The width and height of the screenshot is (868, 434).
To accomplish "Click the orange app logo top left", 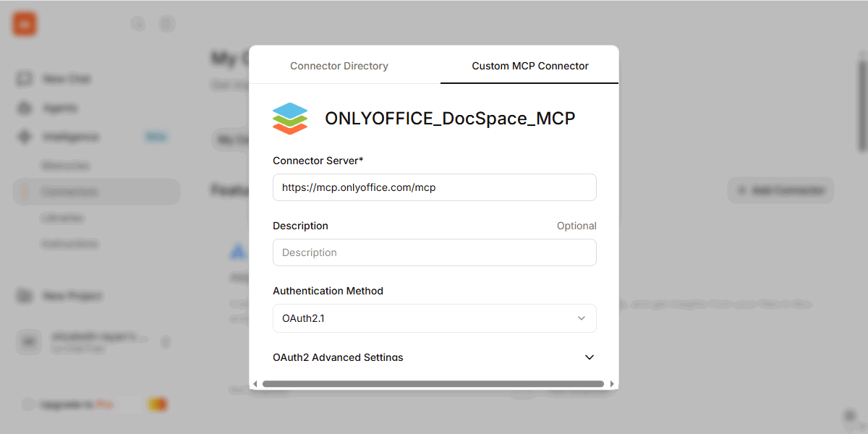I will click(x=23, y=23).
